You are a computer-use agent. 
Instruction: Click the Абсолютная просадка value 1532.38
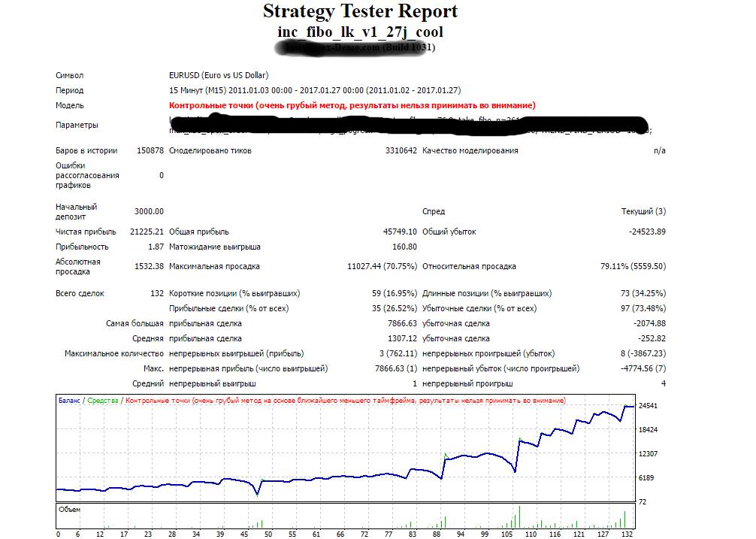(149, 266)
